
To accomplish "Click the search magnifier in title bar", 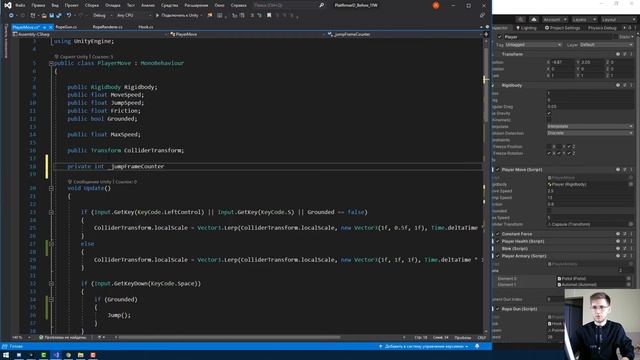I will (321, 5).
